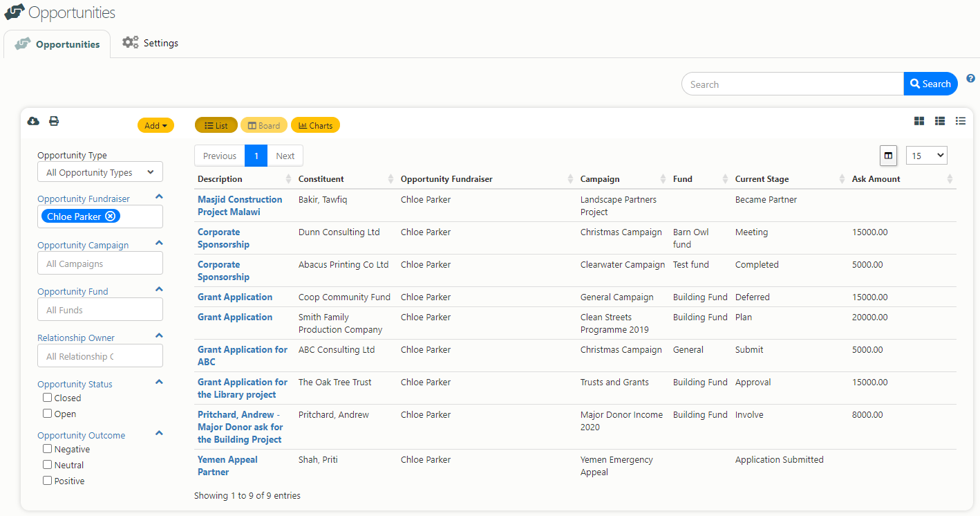Click the handshake Opportunities page header icon
980x516 pixels.
click(15, 12)
